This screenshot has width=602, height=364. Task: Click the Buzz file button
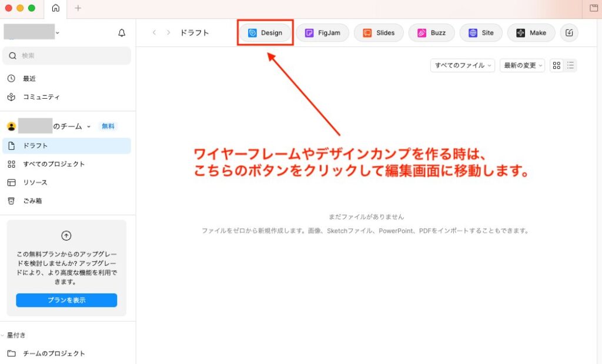(432, 33)
